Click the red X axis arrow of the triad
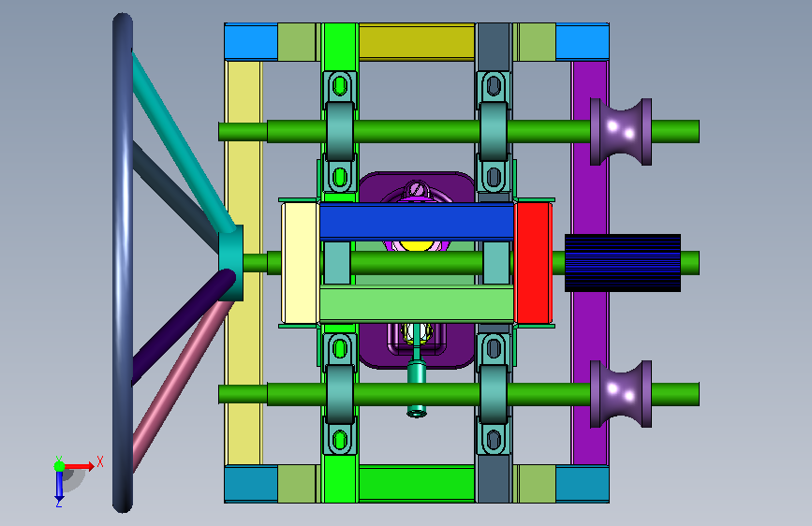The width and height of the screenshot is (812, 526). pyautogui.click(x=80, y=466)
